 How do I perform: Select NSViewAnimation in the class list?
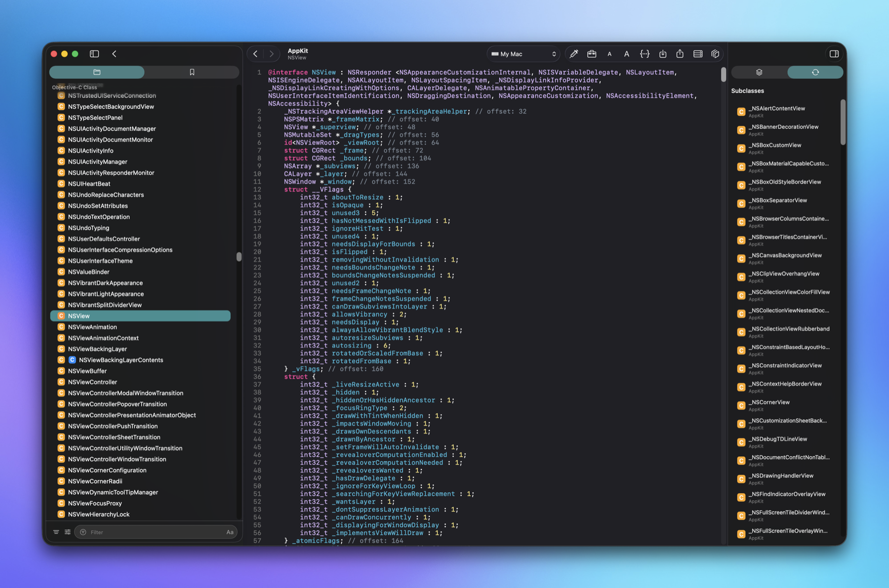point(141,327)
